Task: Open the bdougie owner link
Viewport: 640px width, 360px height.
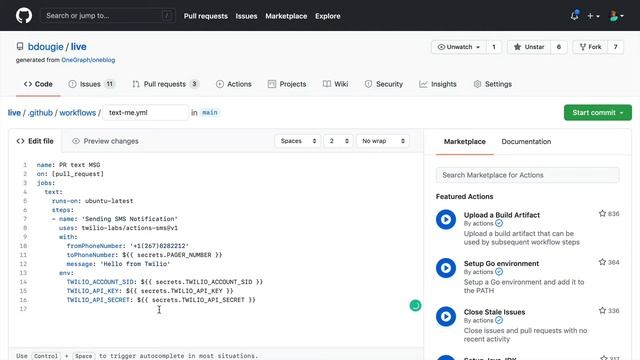Action: [45, 47]
